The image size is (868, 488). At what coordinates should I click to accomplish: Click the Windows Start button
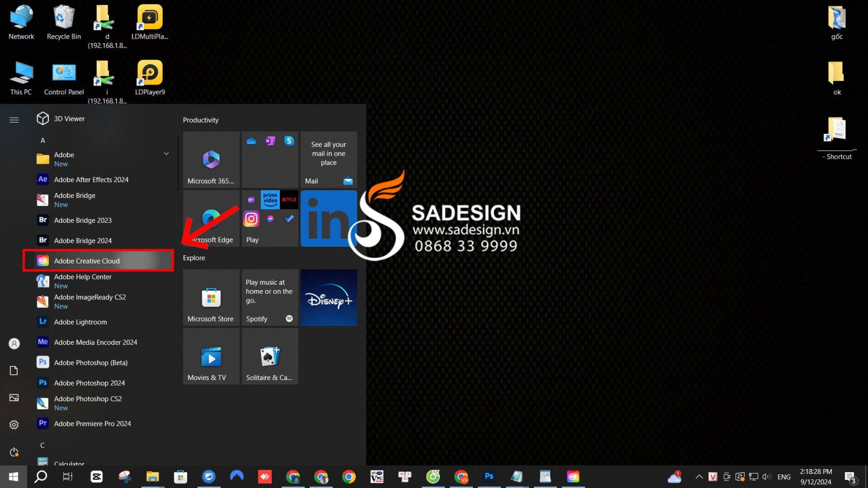click(14, 477)
